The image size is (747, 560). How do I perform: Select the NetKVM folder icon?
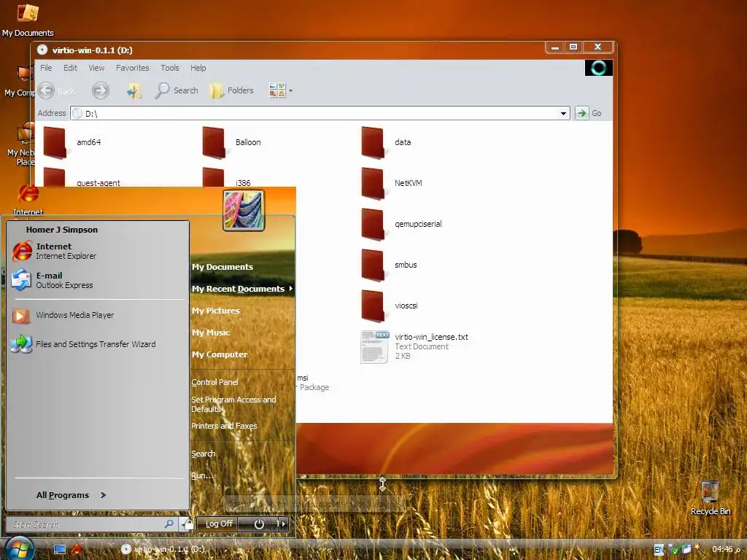click(373, 183)
